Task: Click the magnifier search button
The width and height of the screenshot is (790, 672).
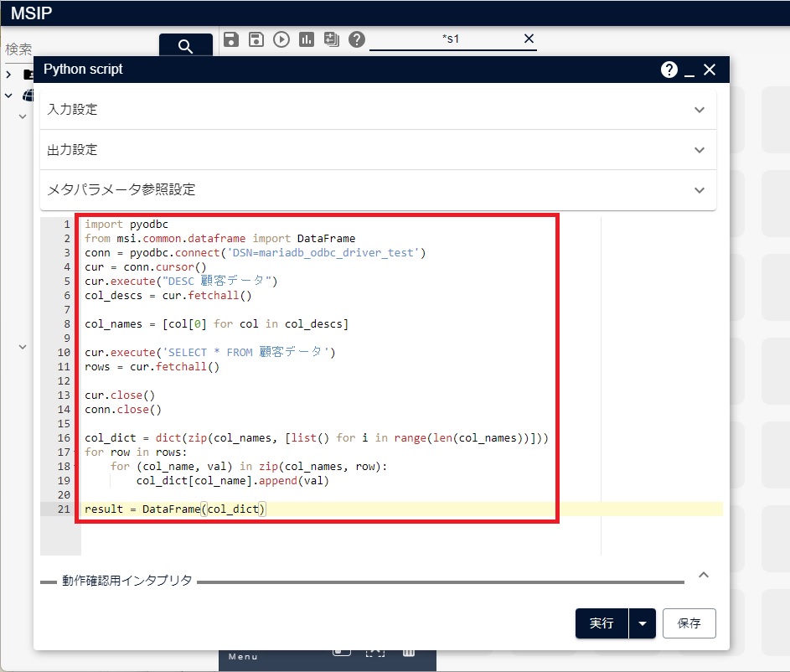Action: click(x=185, y=45)
